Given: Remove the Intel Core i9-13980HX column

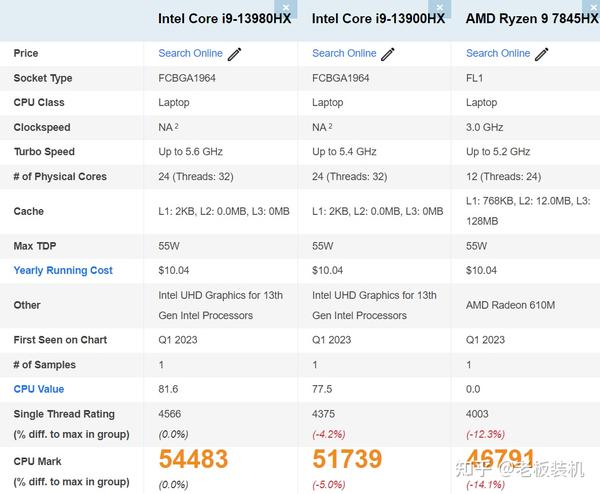Looking at the screenshot, I should coord(290,5).
